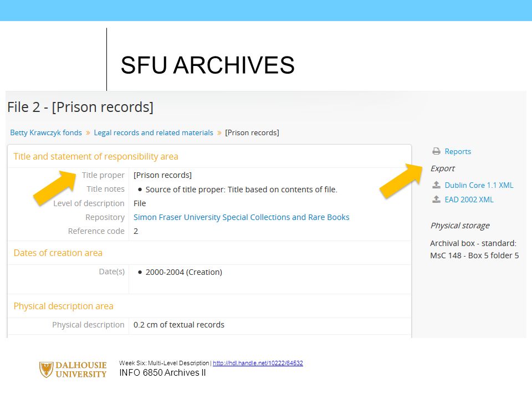Click the [Prison records] title proper value
Screen dimensions: 532x399
[162, 175]
